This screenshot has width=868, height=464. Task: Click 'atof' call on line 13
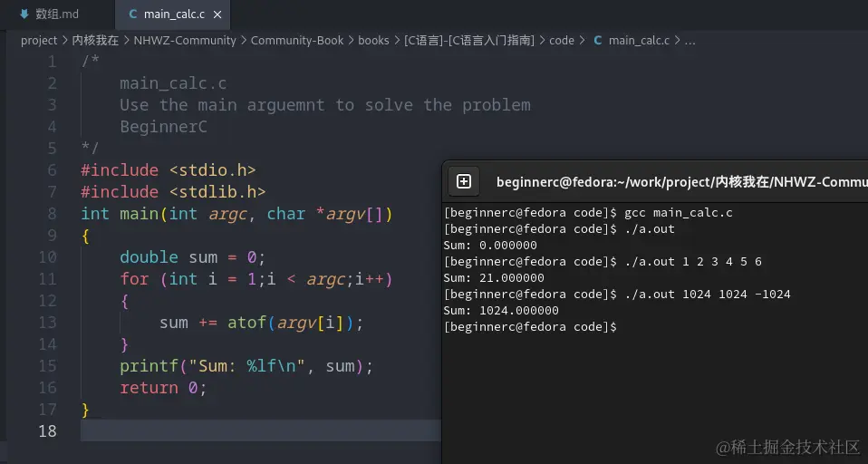click(x=246, y=323)
